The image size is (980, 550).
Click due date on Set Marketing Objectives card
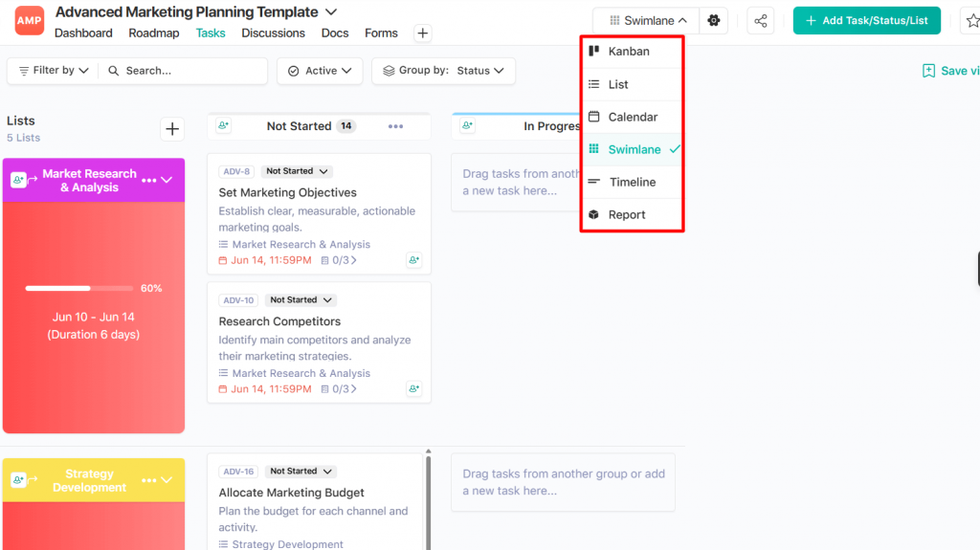coord(265,260)
